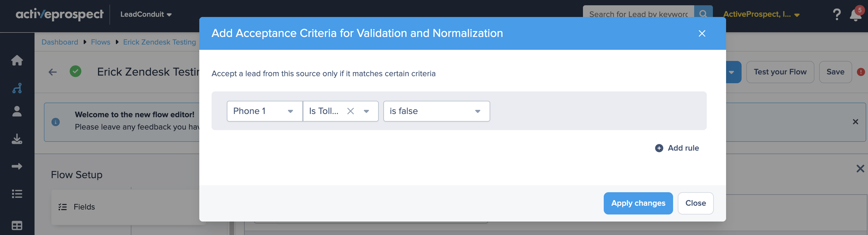The image size is (868, 235).
Task: Open the help question mark icon
Action: point(836,14)
